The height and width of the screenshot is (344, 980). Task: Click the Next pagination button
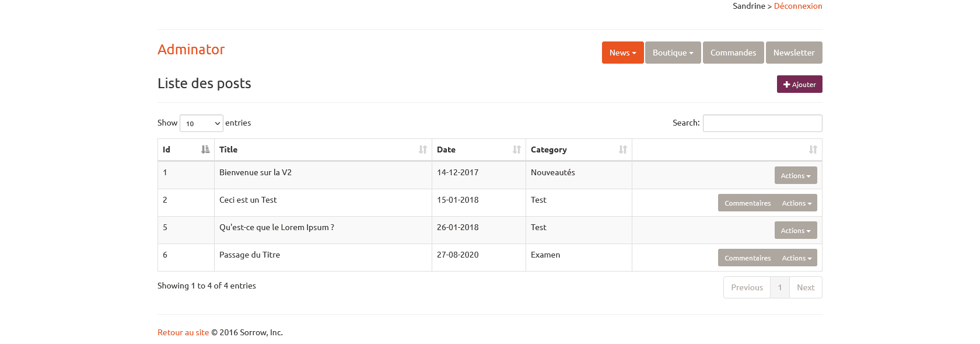click(806, 287)
